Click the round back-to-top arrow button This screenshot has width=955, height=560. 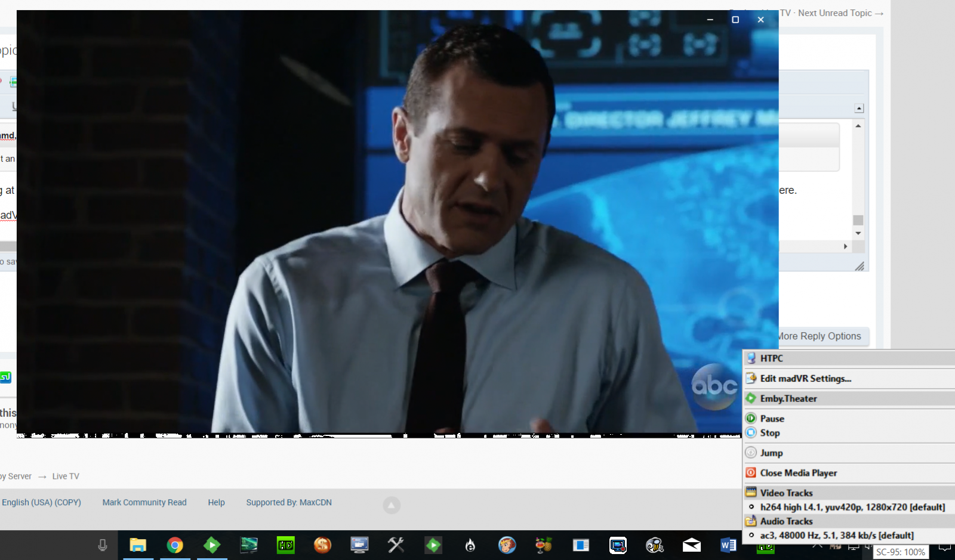point(392,506)
